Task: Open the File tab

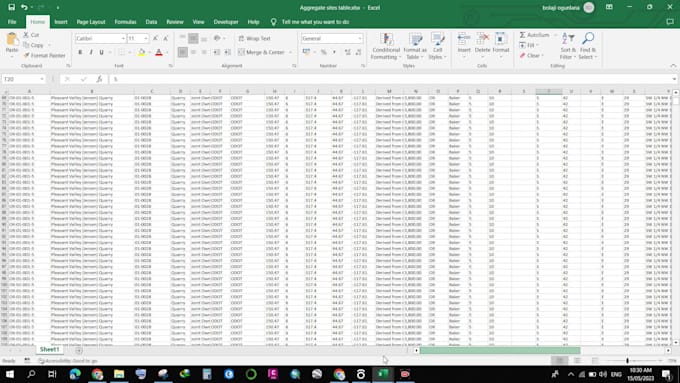Action: point(12,22)
